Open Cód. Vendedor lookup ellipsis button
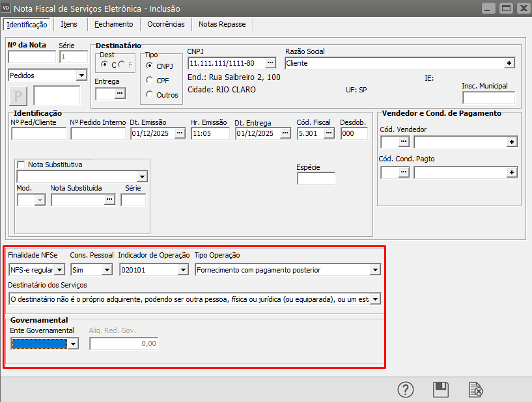This screenshot has height=402, width=532. pos(404,141)
